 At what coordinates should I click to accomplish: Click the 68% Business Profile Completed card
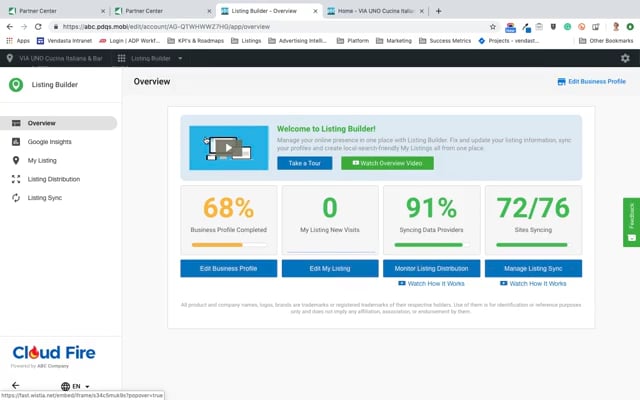[229, 220]
